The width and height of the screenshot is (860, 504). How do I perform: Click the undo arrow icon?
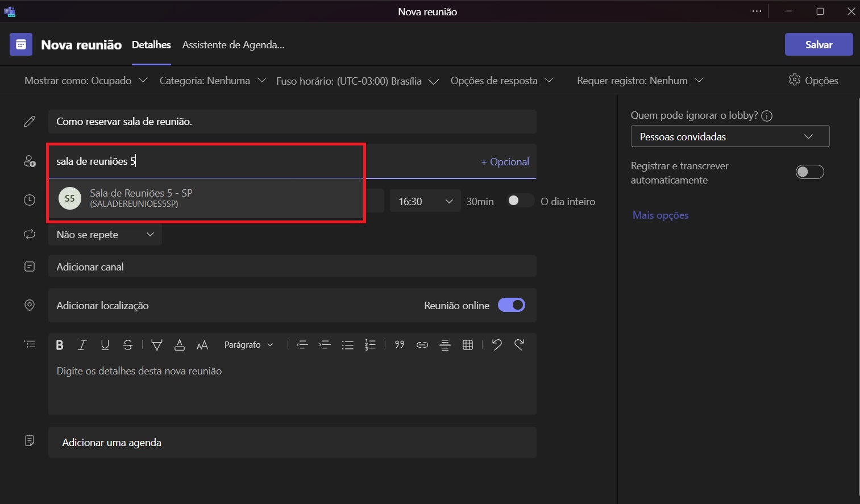click(x=497, y=344)
